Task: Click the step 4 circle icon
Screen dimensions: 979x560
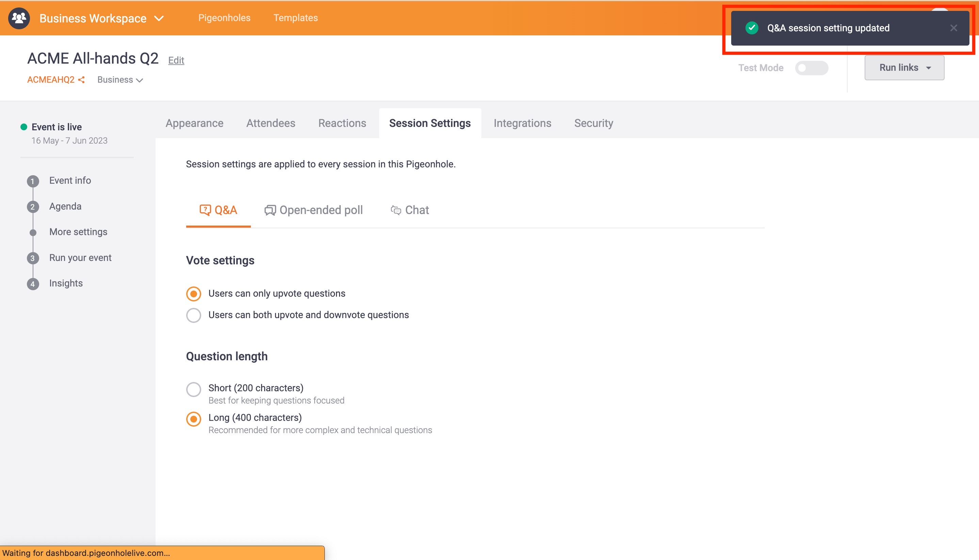Action: tap(33, 284)
